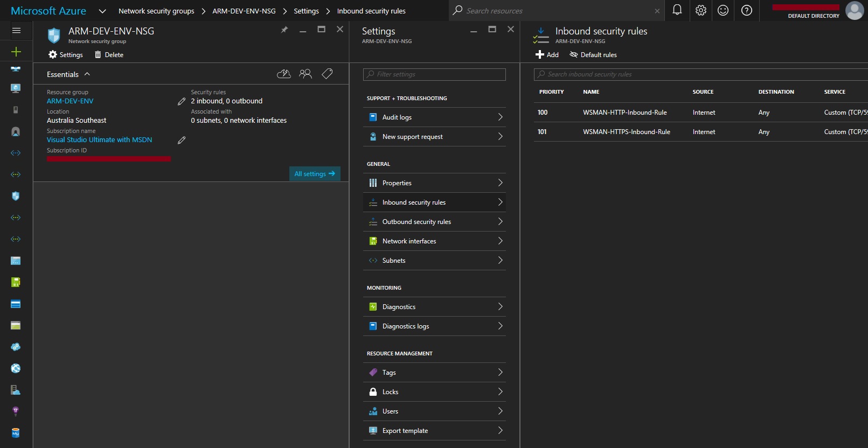The width and height of the screenshot is (868, 448).
Task: Open the hamburger menu in the left sidebar
Action: point(16,31)
